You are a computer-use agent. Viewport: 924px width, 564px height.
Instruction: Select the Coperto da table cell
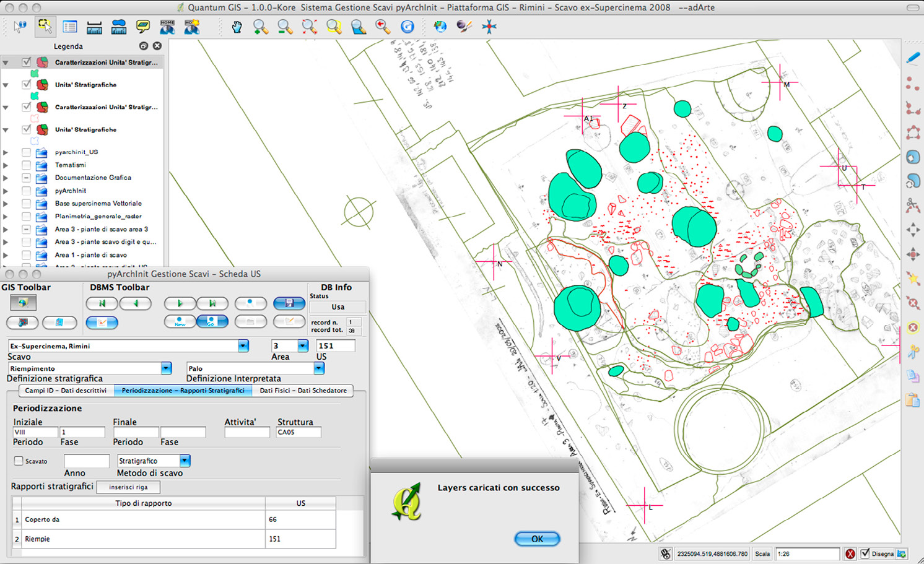coord(144,519)
